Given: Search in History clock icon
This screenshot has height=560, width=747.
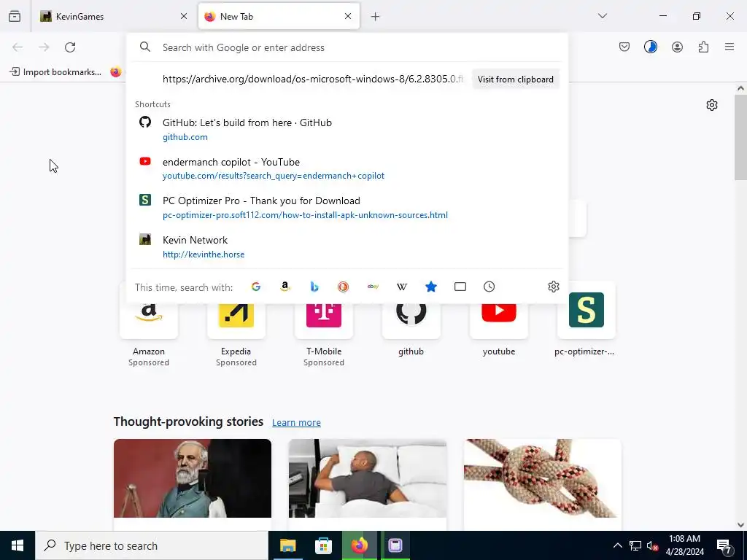Looking at the screenshot, I should tap(489, 287).
